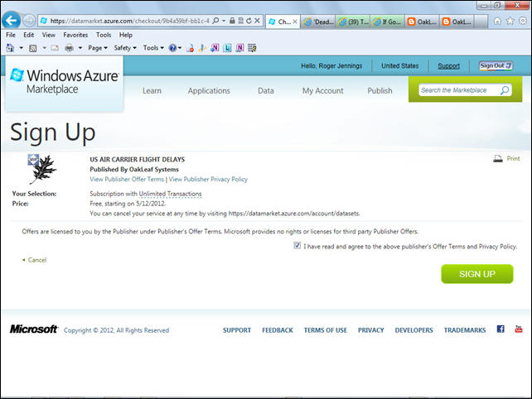Click the OakLeaf Systems leaf logo
This screenshot has width=532, height=399.
tap(42, 169)
